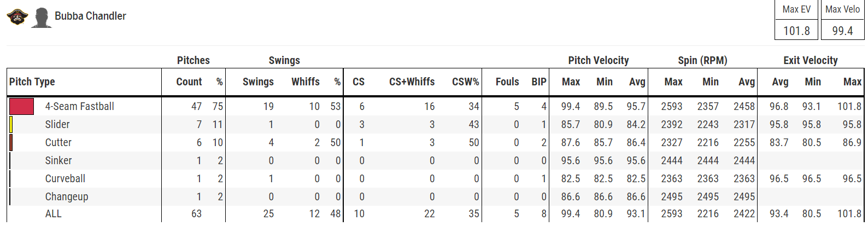Click the ALL totals row label

coord(54,213)
